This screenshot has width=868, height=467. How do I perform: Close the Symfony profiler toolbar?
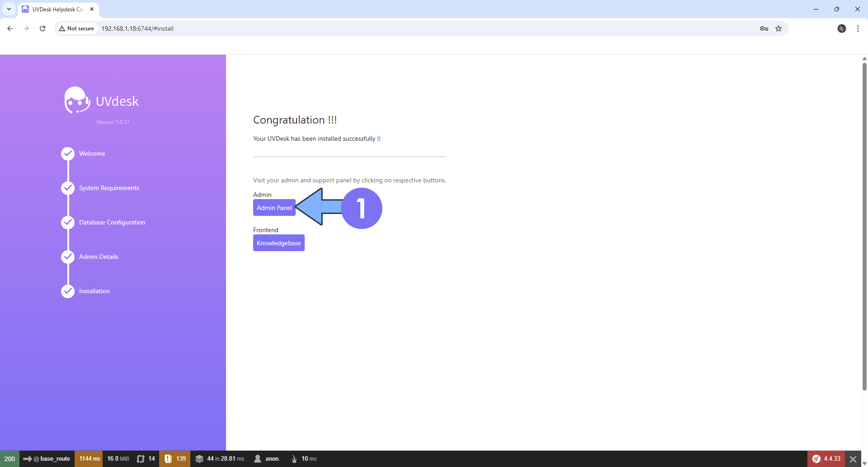(853, 459)
